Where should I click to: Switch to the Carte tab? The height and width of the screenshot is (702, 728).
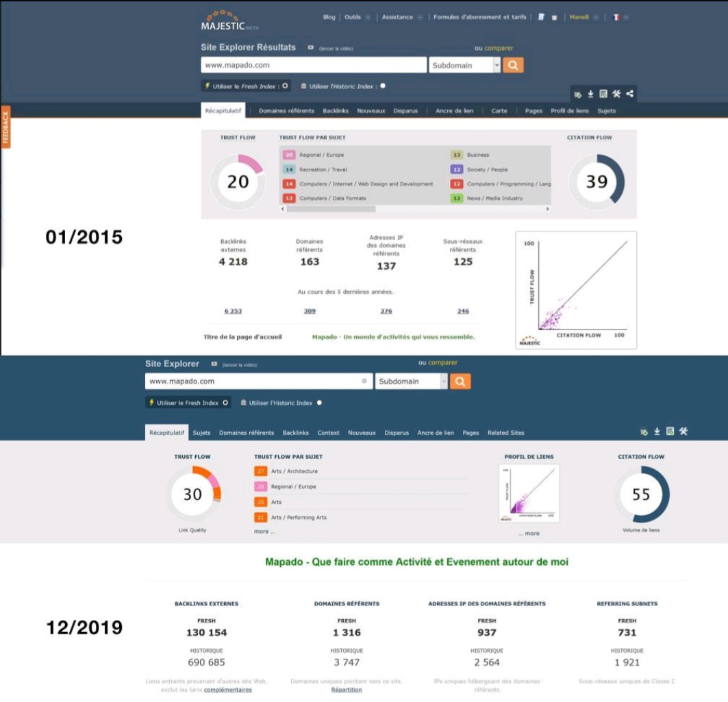coord(499,111)
